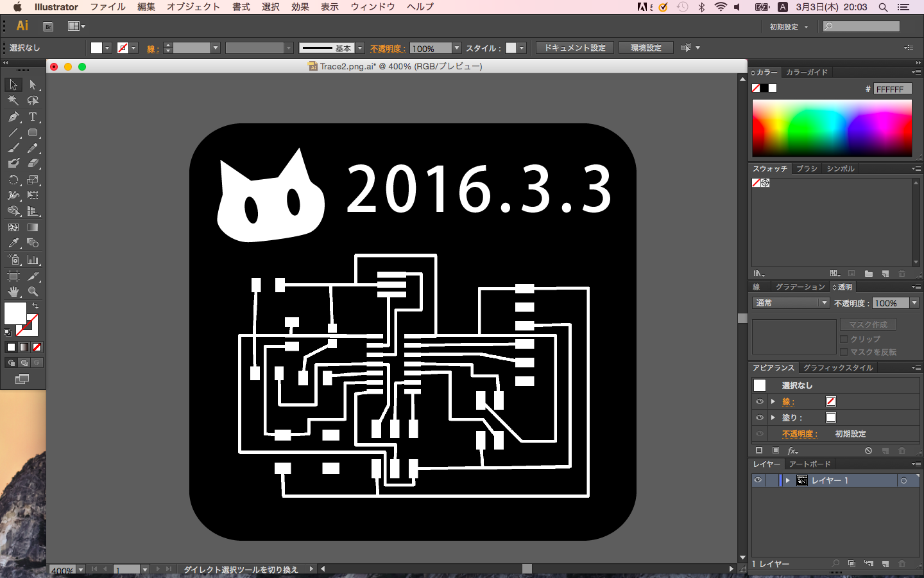Select the Scale tool

coord(33,180)
